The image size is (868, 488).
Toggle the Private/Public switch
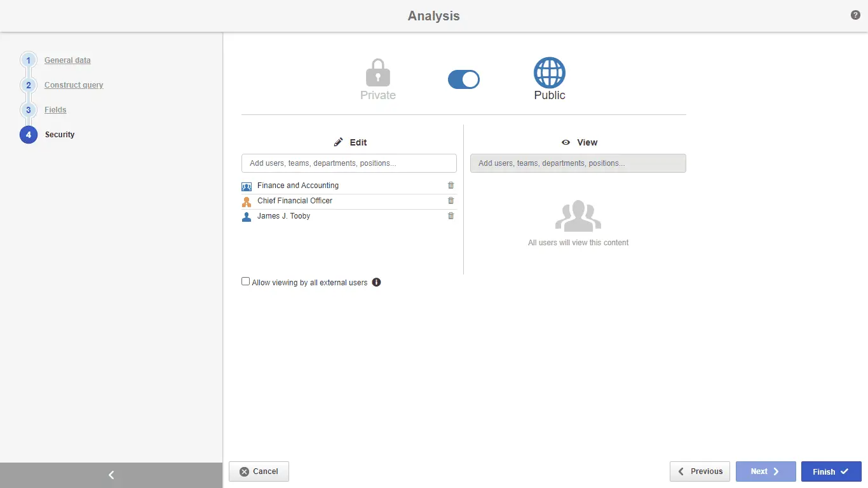point(463,79)
